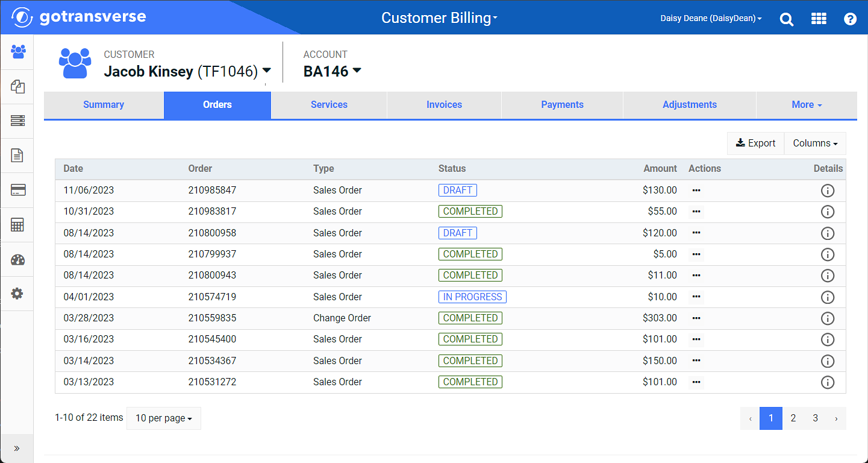The image size is (868, 463).
Task: Switch to the Payments tab
Action: coord(562,105)
